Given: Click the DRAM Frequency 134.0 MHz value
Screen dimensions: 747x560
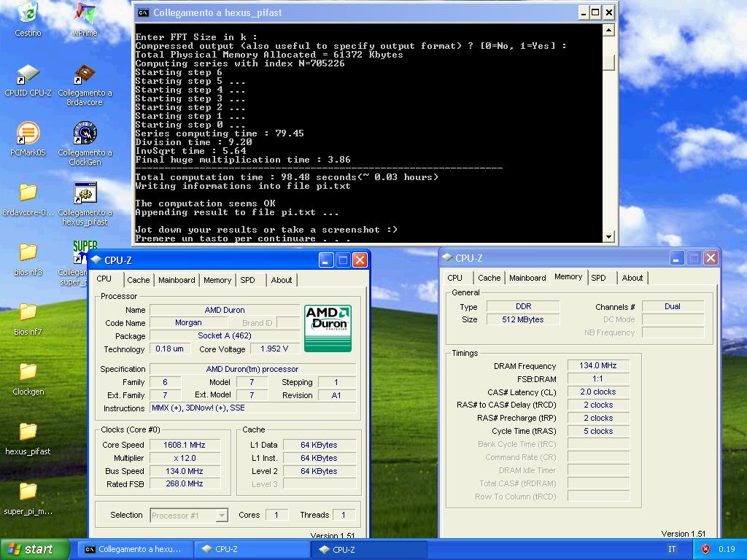Looking at the screenshot, I should pos(598,365).
